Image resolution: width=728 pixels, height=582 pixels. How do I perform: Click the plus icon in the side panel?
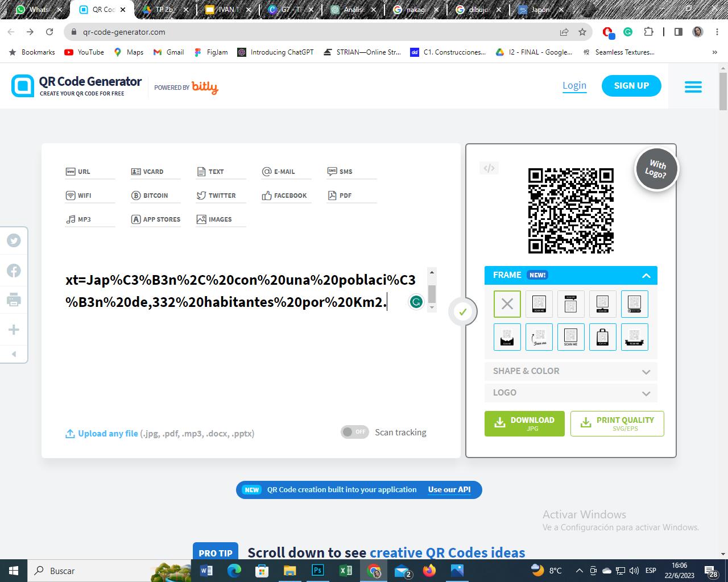pyautogui.click(x=14, y=330)
